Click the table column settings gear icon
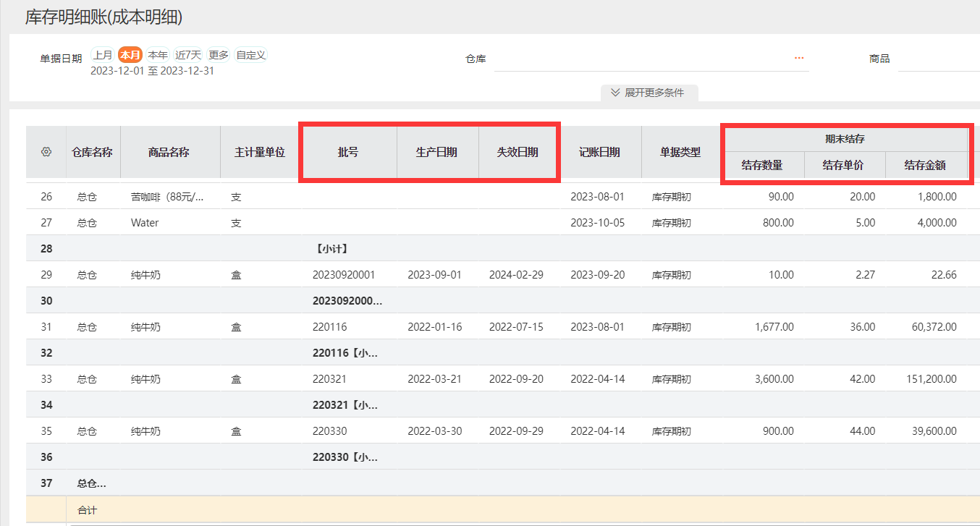Screen dimensions: 980x526 (46, 152)
